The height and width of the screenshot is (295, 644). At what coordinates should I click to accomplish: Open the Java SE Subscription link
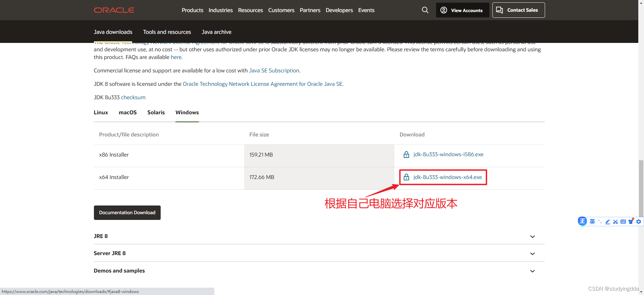[274, 70]
